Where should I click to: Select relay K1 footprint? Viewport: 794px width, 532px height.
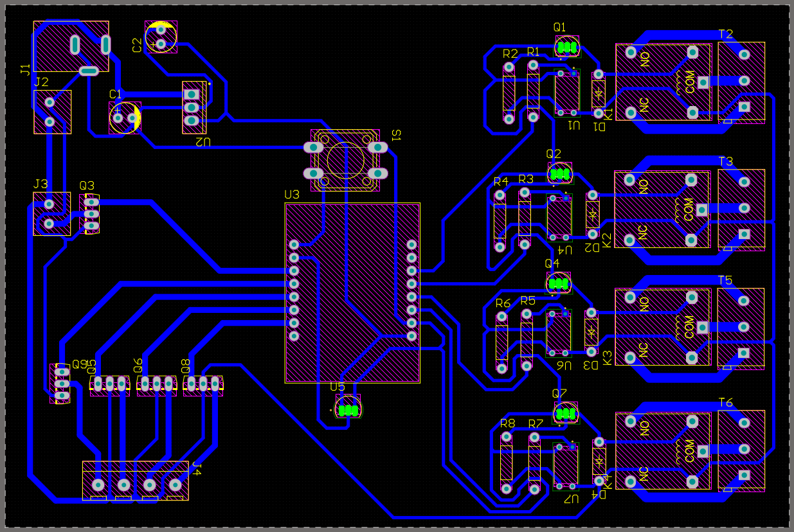click(663, 82)
